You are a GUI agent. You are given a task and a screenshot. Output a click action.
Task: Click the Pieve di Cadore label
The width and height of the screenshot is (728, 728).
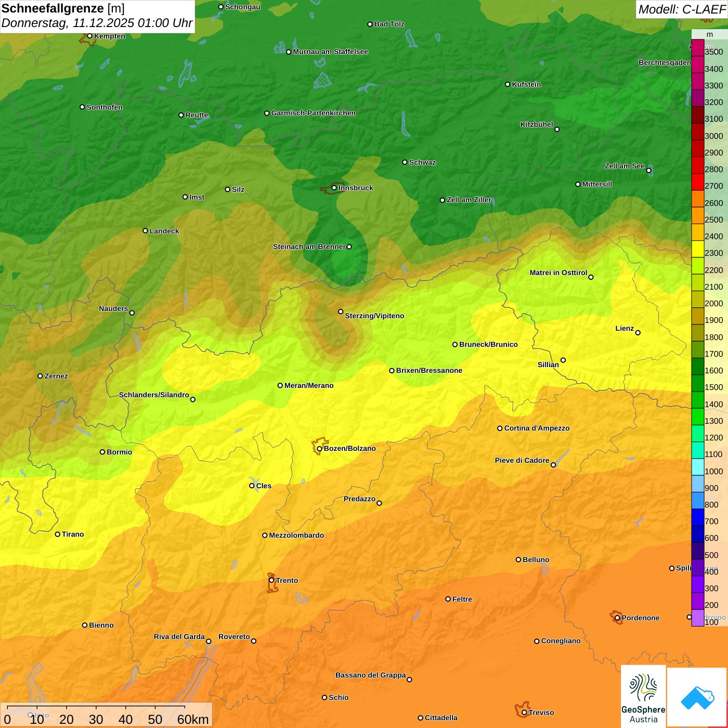point(522,460)
